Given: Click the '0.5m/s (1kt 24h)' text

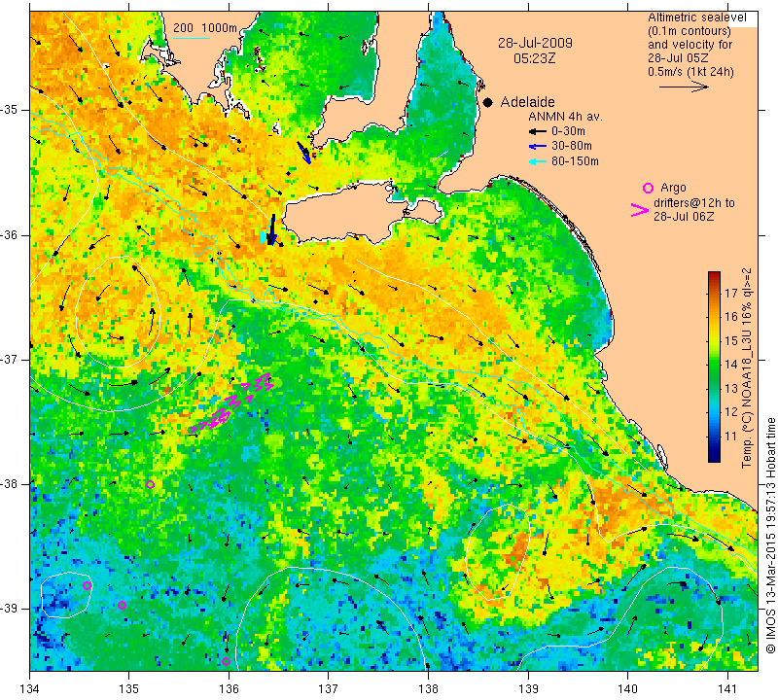Looking at the screenshot, I should [x=690, y=71].
